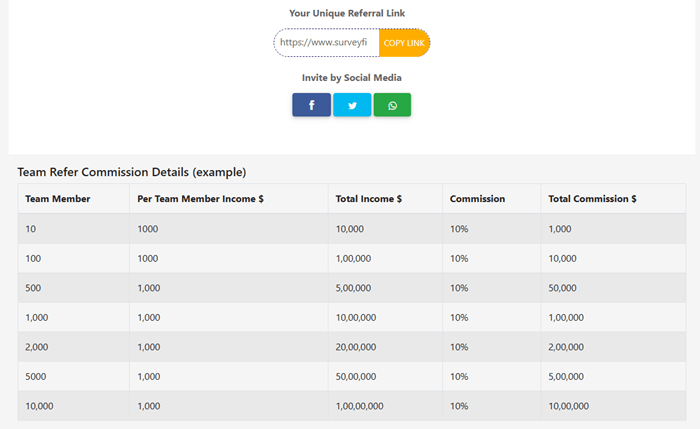Share the referral link on Twitter
Image resolution: width=700 pixels, height=429 pixels.
(x=352, y=105)
